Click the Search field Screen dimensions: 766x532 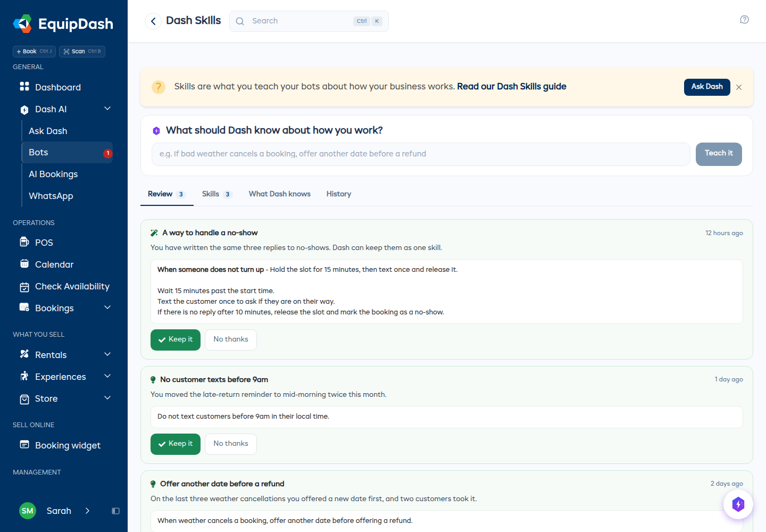coord(309,21)
